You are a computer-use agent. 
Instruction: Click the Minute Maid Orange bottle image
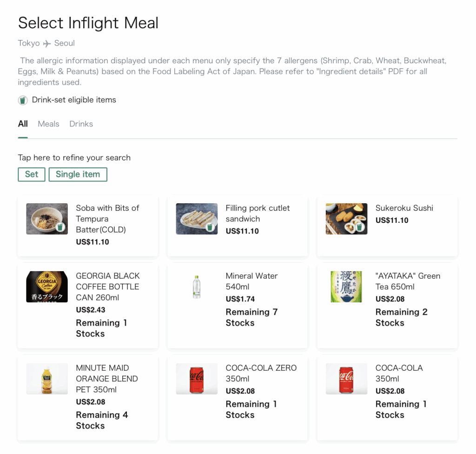click(x=47, y=379)
